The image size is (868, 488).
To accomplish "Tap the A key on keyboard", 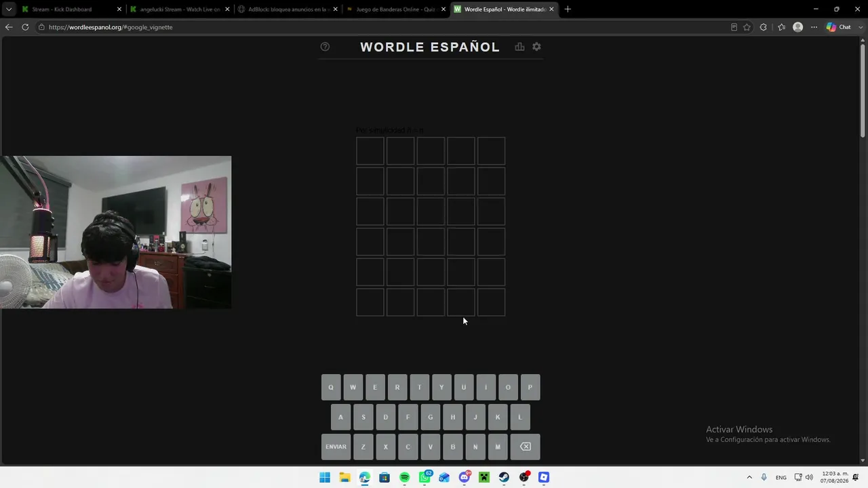I will pos(340,417).
